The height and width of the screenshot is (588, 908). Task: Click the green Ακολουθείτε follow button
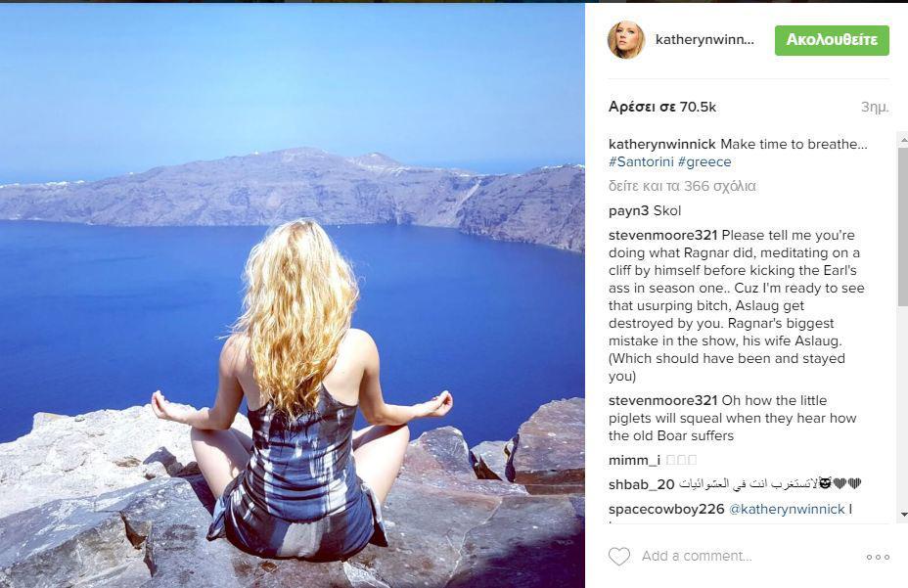point(832,40)
